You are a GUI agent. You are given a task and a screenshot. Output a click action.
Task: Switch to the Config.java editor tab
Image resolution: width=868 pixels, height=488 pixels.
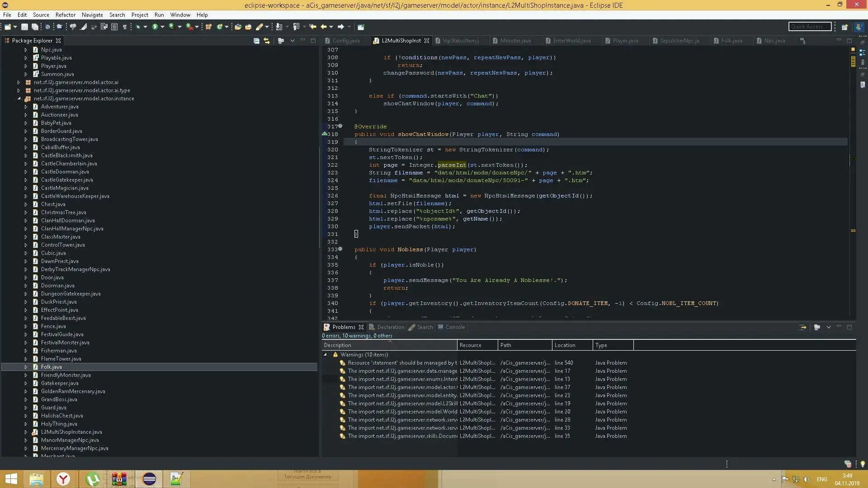(346, 41)
